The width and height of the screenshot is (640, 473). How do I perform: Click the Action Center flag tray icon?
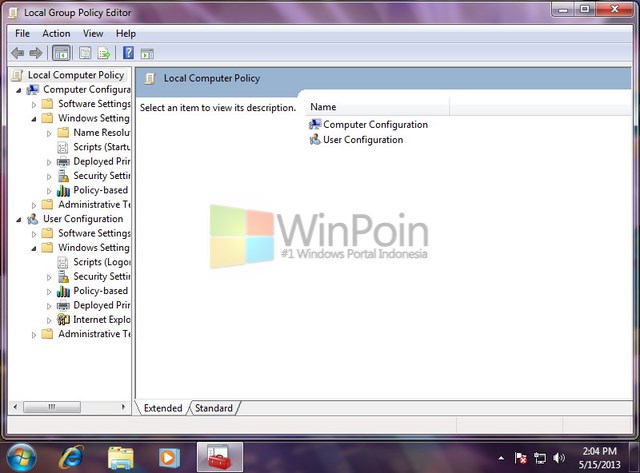click(520, 458)
